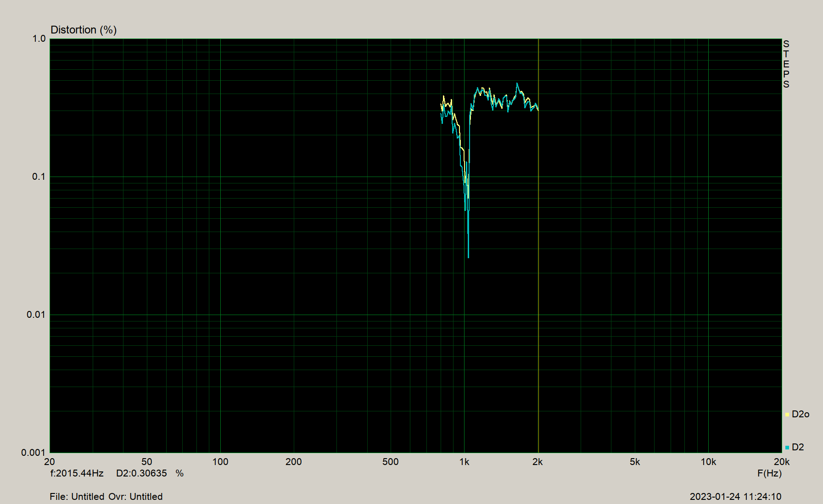
Task: Click the 50 frequency axis label
Action: point(147,462)
